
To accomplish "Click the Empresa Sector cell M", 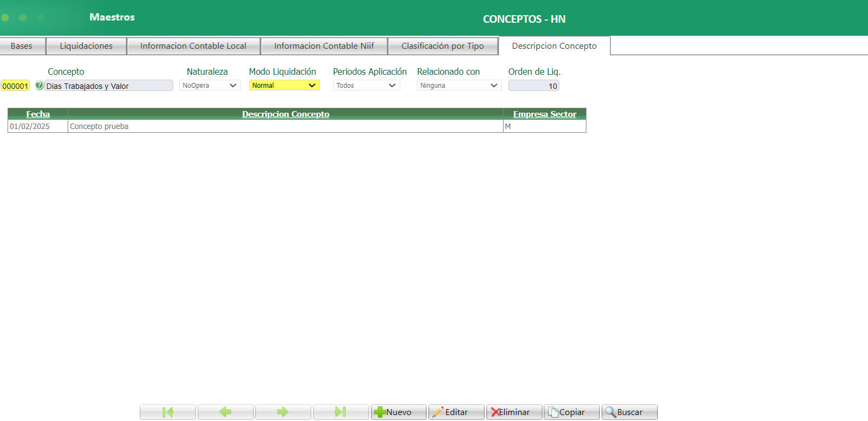I will pos(545,126).
